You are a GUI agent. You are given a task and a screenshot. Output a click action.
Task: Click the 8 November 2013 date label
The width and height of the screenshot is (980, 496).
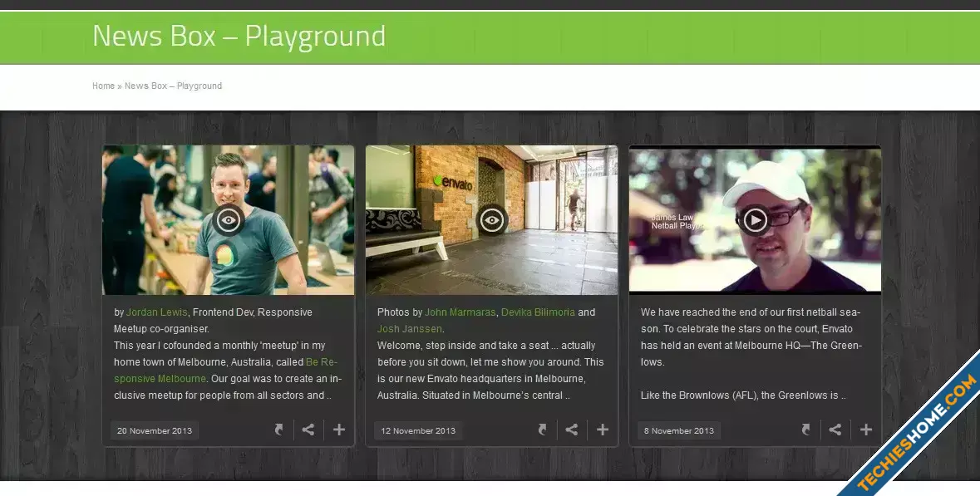click(x=679, y=431)
